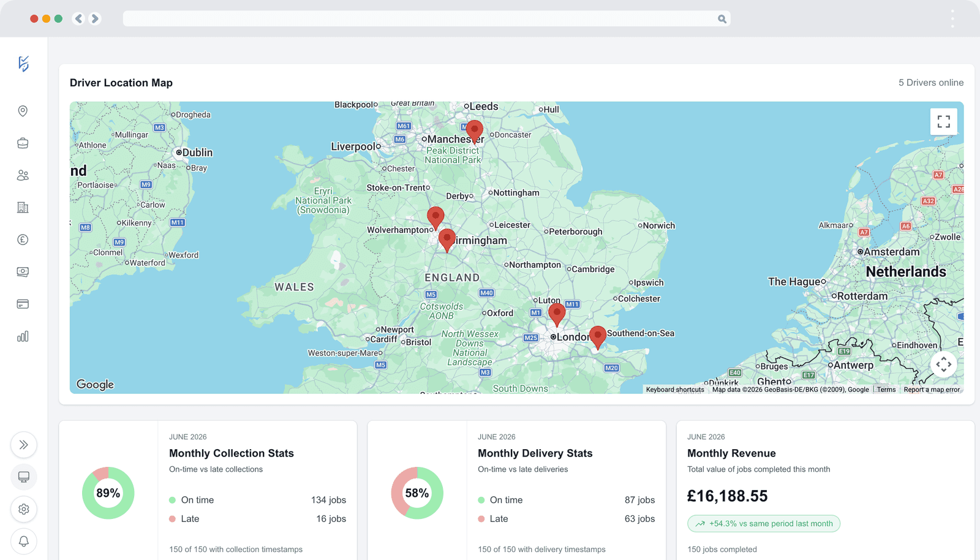Click the Driver Location Map heading
The width and height of the screenshot is (980, 560).
pos(121,83)
